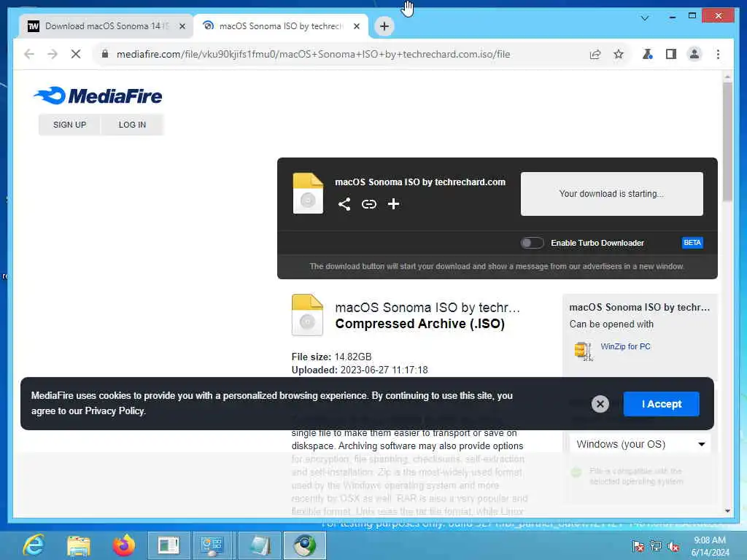Screen dimensions: 747x560
Task: Bookmark this page with star icon
Action: click(619, 54)
